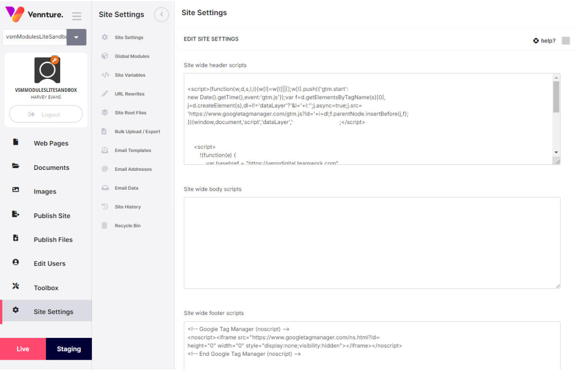
Task: Click the user profile avatar image
Action: click(47, 70)
